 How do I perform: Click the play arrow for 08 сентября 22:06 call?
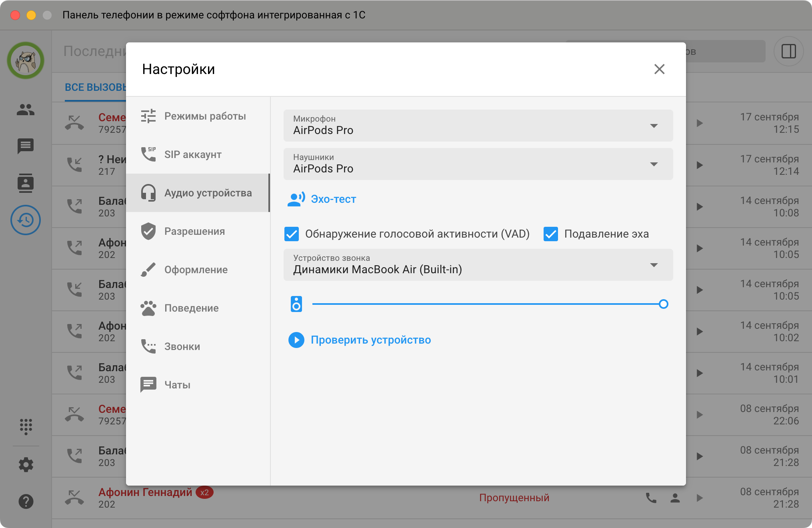[700, 414]
